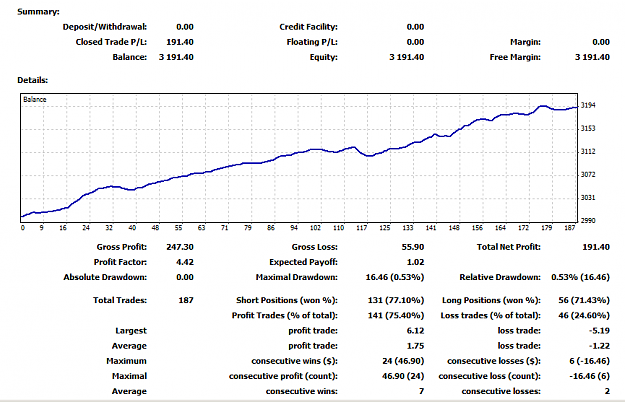The width and height of the screenshot is (625, 402).
Task: Click the Equity value 3 191.40
Action: click(x=407, y=57)
